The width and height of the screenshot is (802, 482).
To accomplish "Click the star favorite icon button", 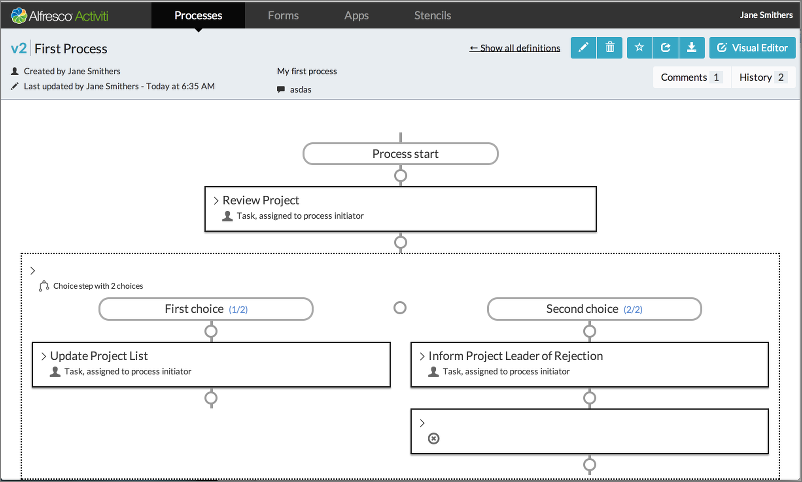I will 640,48.
